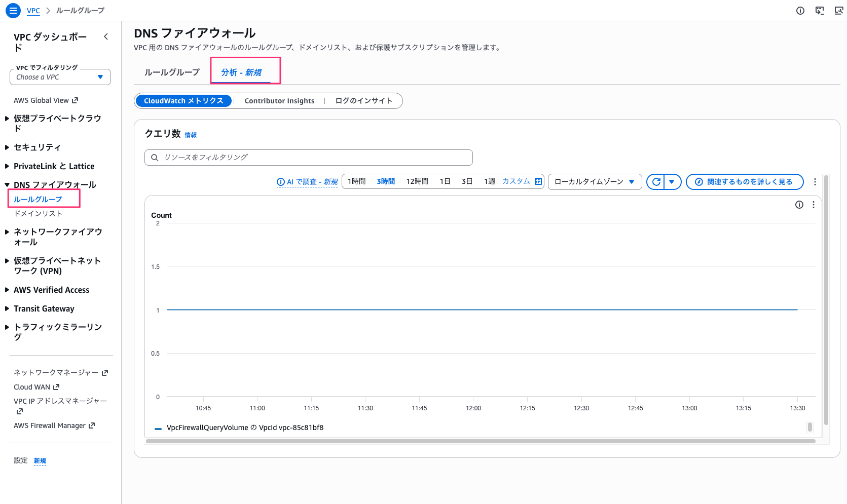Set time range to 1時間

pyautogui.click(x=357, y=181)
